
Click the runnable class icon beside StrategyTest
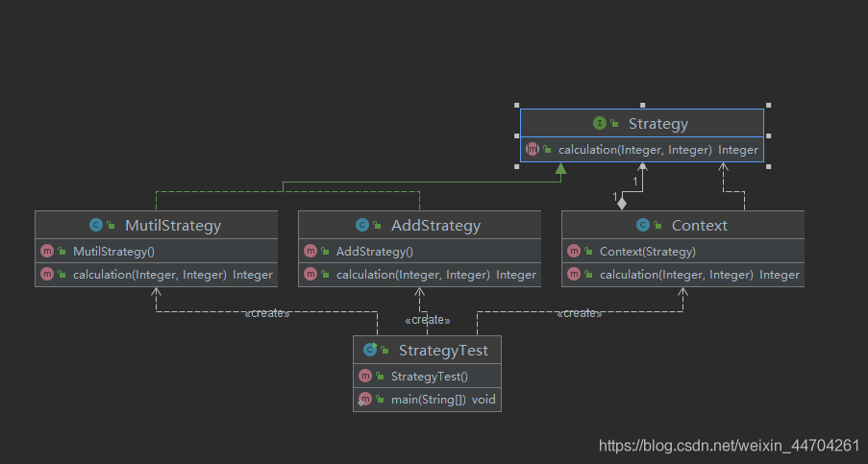click(370, 350)
